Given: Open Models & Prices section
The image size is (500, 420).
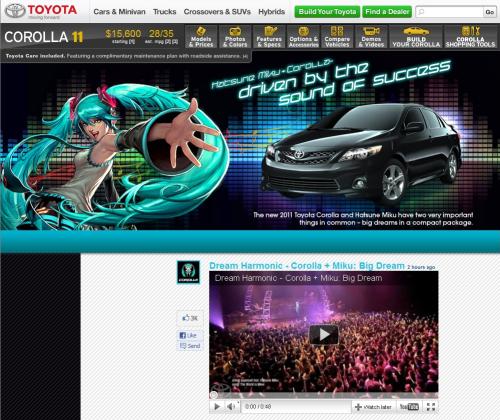Looking at the screenshot, I should (201, 37).
